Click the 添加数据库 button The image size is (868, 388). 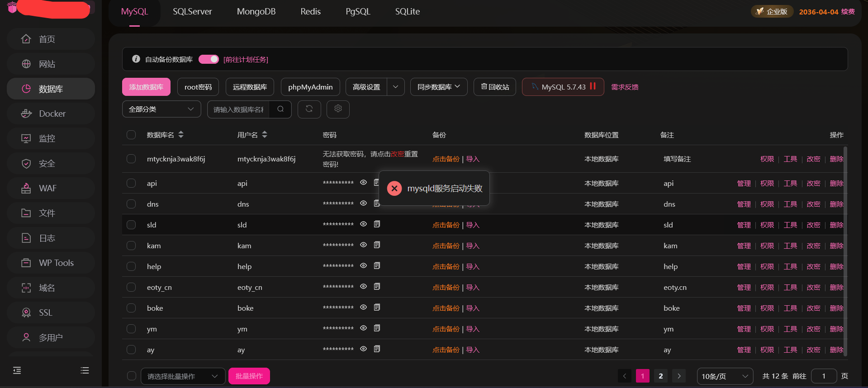[146, 87]
